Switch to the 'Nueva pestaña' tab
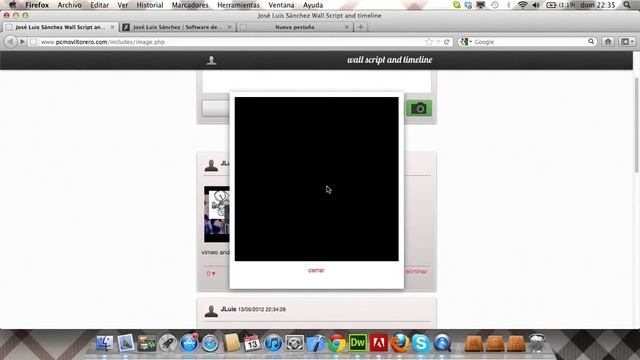The width and height of the screenshot is (640, 360). [x=295, y=27]
